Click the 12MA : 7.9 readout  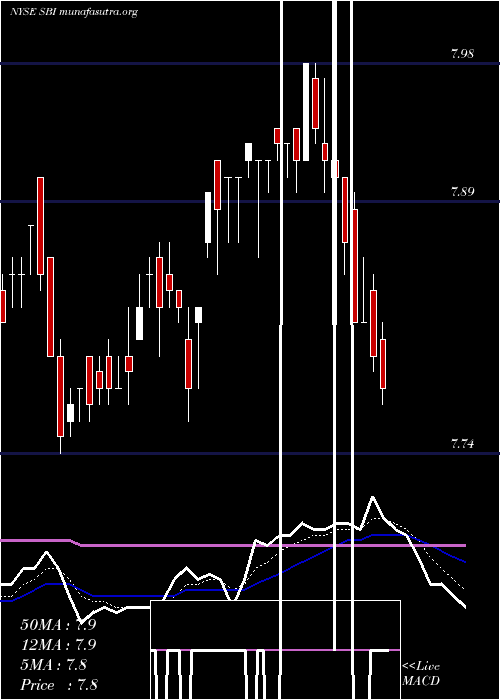point(58,645)
